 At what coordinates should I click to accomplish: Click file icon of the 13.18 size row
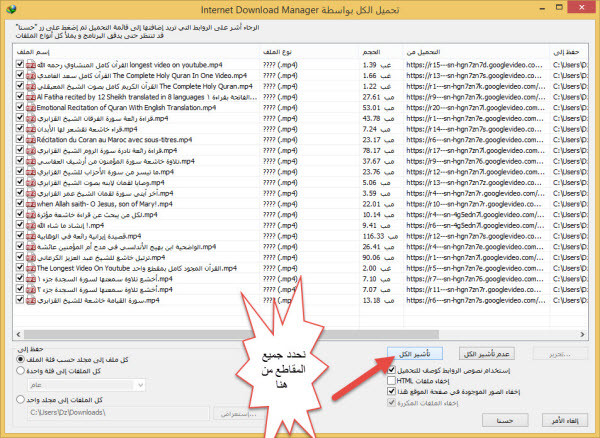(31, 300)
